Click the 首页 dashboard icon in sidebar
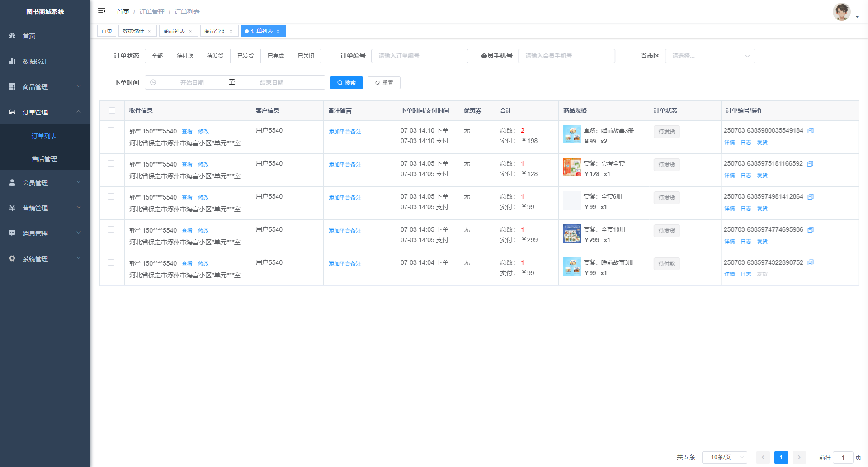Viewport: 868px width, 467px height. tap(12, 36)
